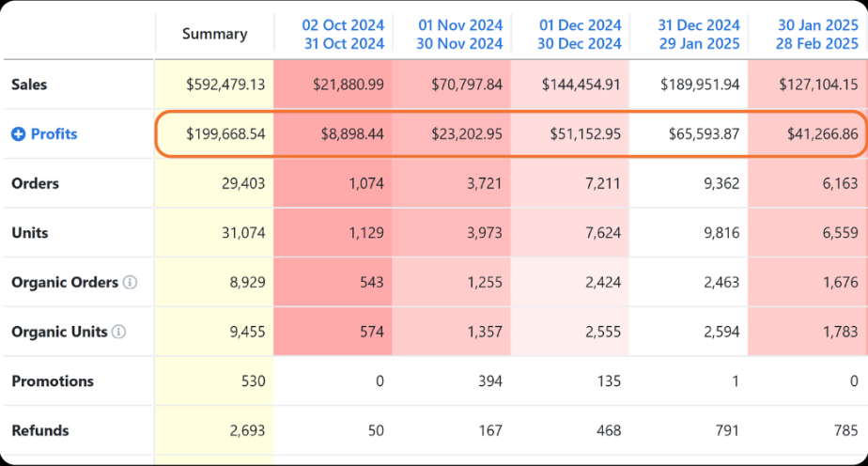The height and width of the screenshot is (466, 868).
Task: Click summary refunds value 2,693
Action: click(247, 430)
